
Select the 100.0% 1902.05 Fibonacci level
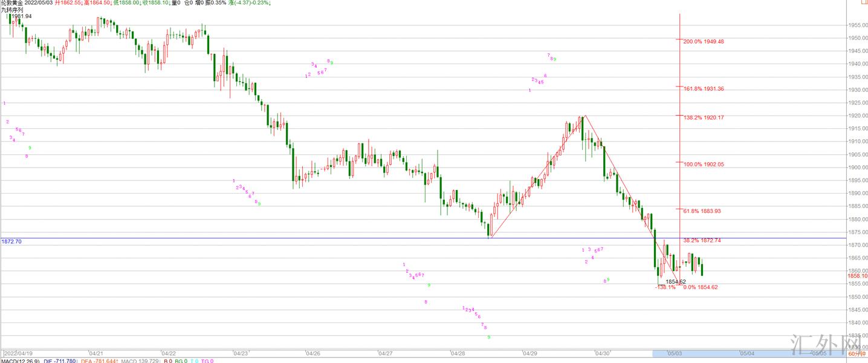703,164
